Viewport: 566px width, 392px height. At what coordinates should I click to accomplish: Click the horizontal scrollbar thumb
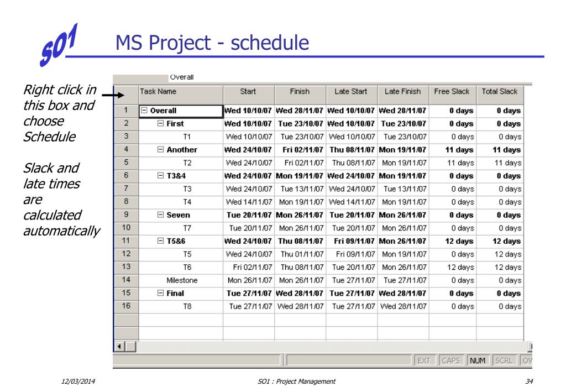point(130,347)
